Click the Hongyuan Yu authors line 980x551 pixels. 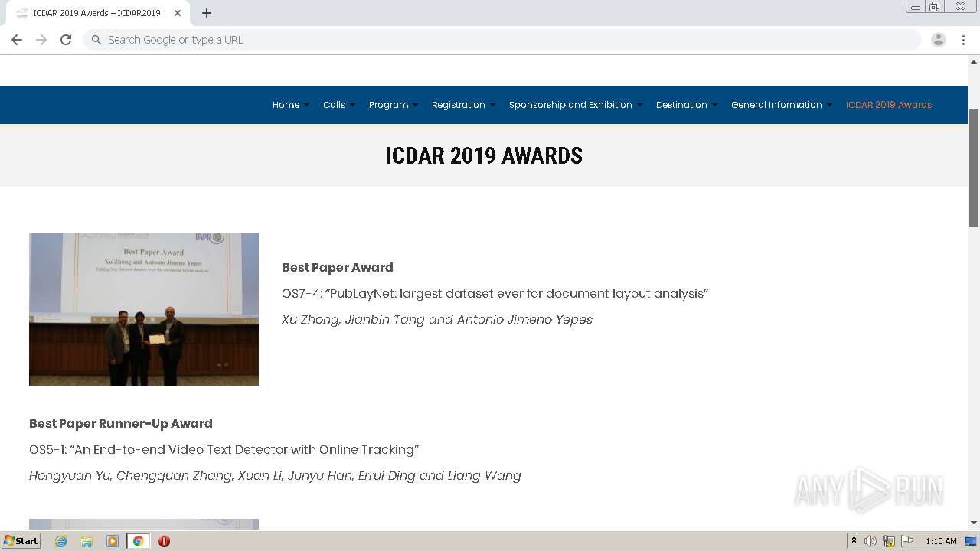pos(275,475)
